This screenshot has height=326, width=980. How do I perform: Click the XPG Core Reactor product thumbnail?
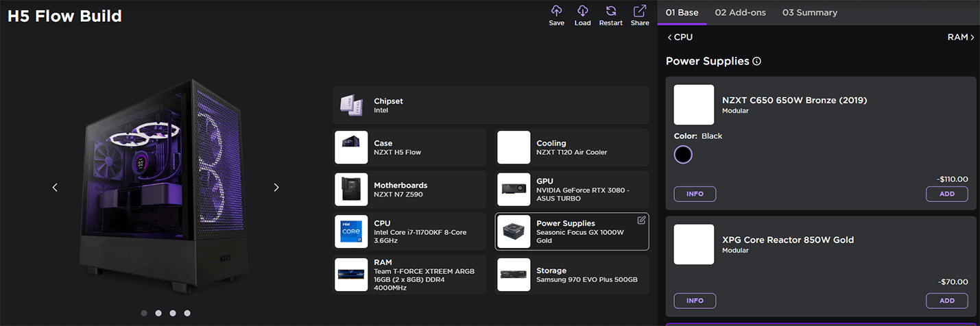[694, 244]
